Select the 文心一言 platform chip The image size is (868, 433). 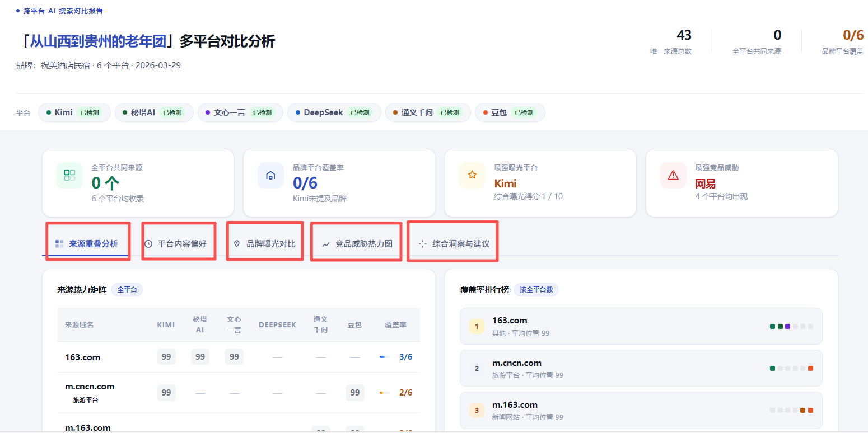coord(240,112)
